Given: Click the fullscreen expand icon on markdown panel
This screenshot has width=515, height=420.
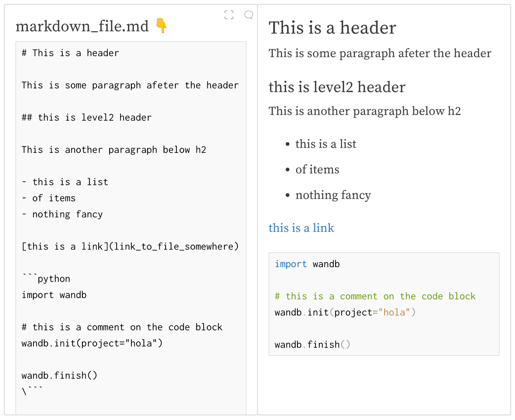Looking at the screenshot, I should pos(229,15).
